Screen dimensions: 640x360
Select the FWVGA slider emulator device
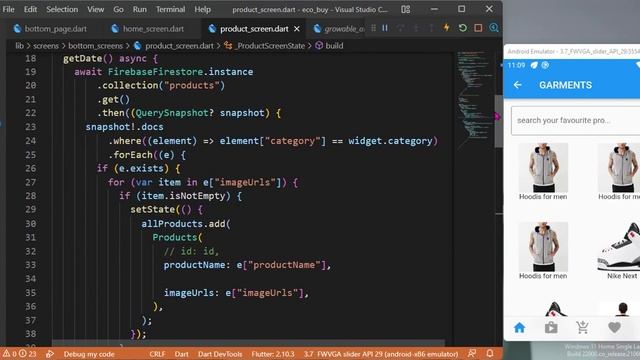(x=381, y=354)
